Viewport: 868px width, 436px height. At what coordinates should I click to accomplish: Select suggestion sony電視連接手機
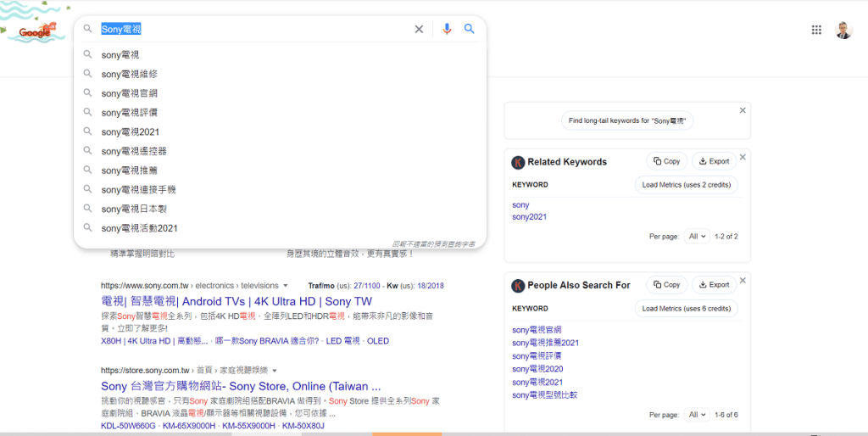click(280, 189)
